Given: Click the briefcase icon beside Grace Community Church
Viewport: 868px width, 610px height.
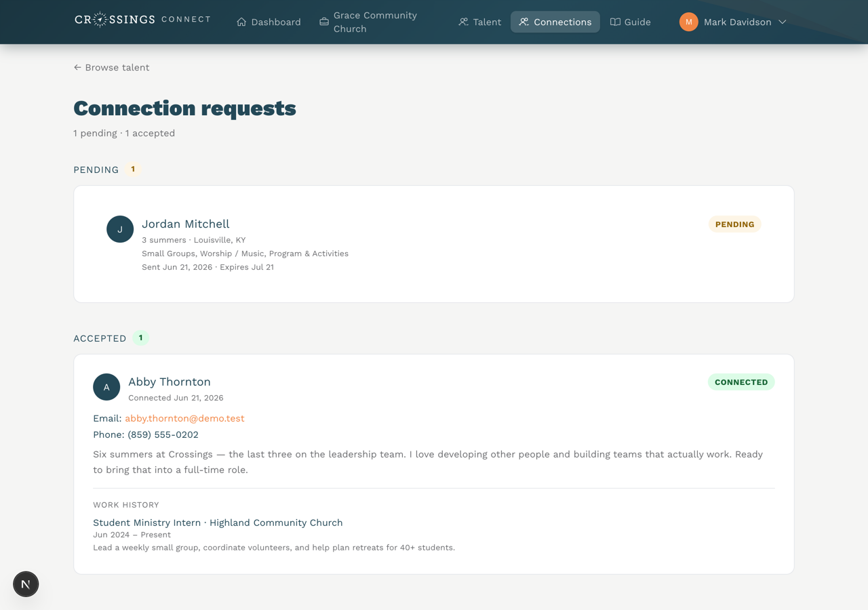Looking at the screenshot, I should pos(324,22).
